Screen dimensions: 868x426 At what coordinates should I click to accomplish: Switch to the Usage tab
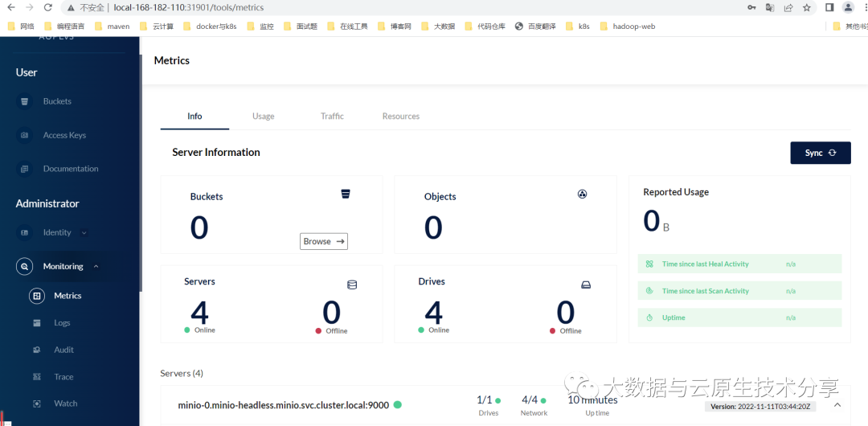264,117
